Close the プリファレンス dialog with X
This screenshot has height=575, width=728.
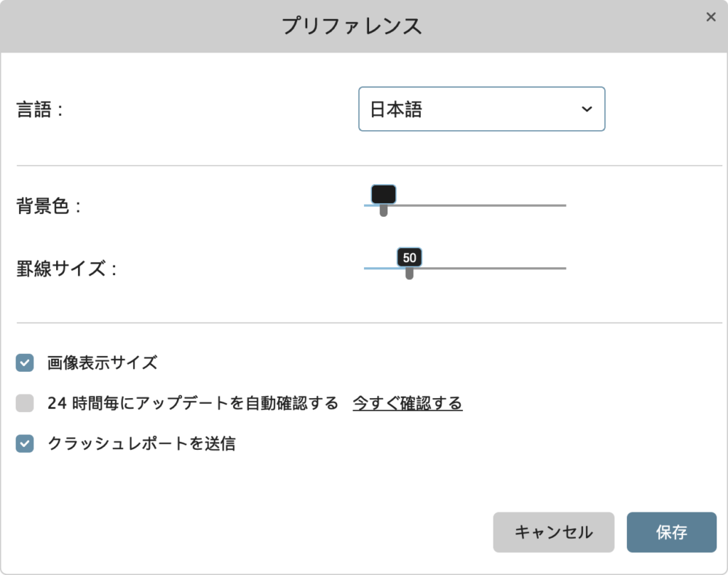coord(710,17)
